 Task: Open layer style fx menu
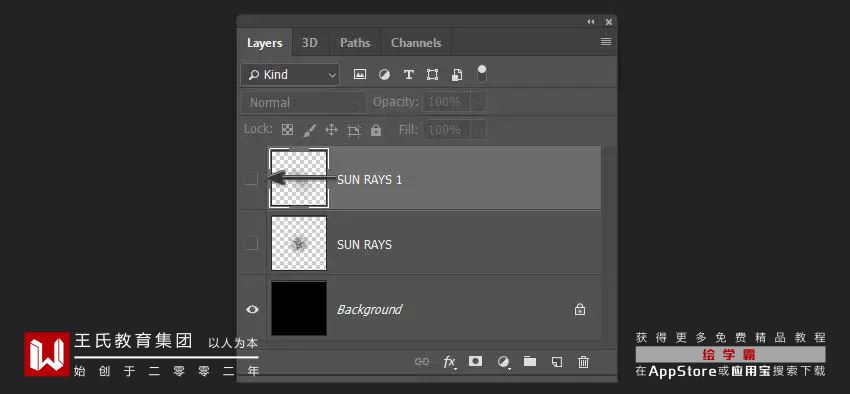point(449,361)
